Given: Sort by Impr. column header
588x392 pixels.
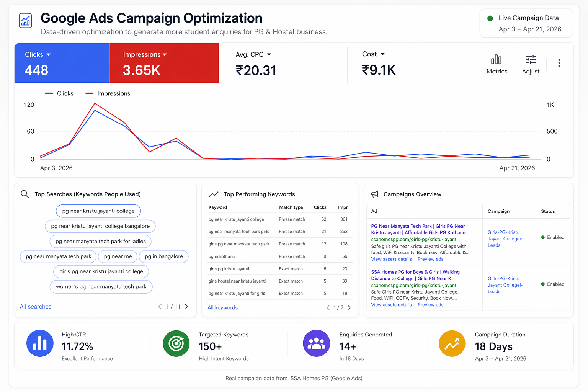Looking at the screenshot, I should (x=343, y=207).
